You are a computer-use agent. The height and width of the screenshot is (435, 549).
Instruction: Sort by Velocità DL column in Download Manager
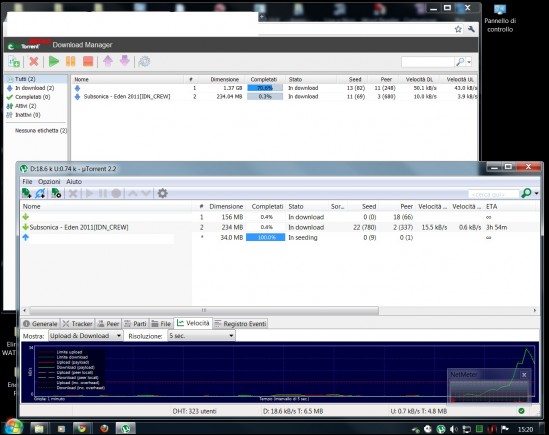coord(419,80)
